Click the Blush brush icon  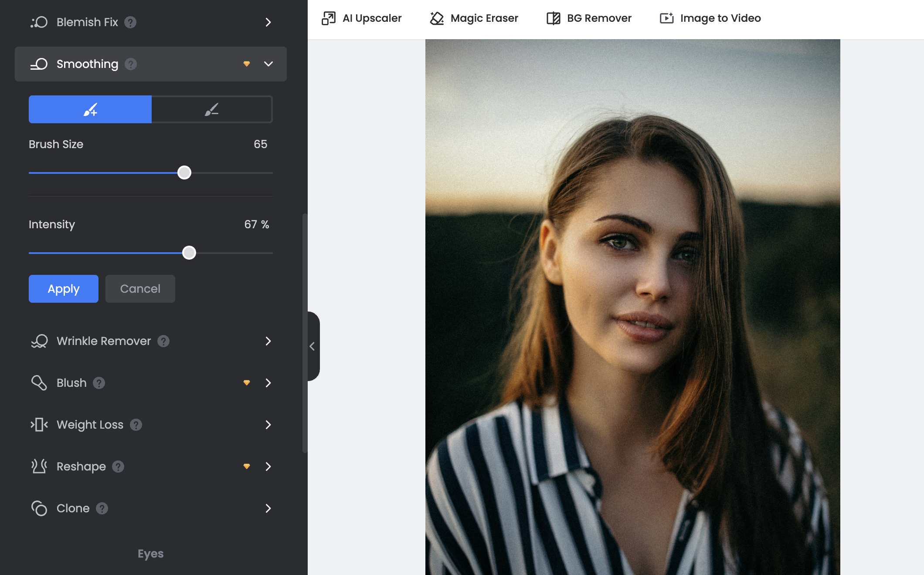pos(40,383)
